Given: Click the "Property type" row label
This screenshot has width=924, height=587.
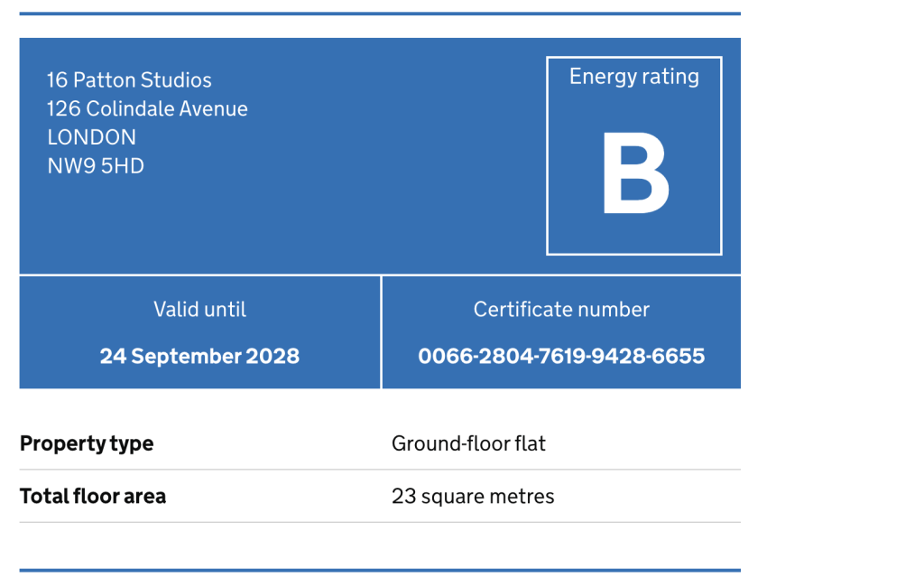Looking at the screenshot, I should (x=87, y=443).
